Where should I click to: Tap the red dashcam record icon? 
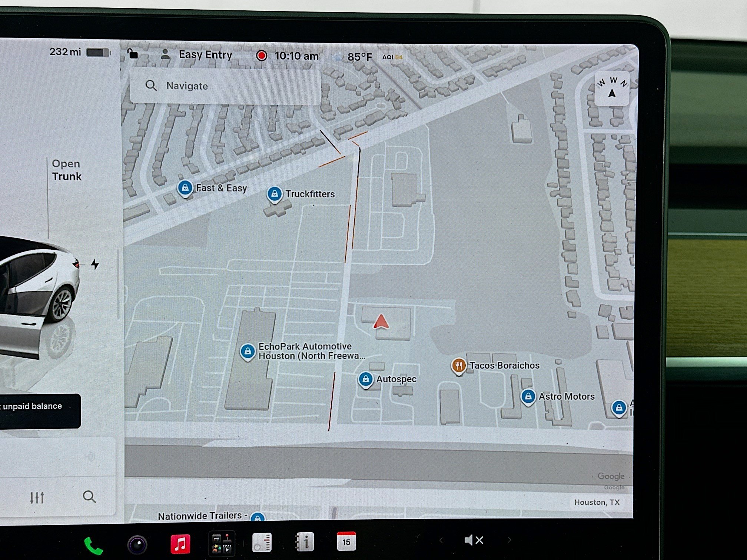(262, 56)
